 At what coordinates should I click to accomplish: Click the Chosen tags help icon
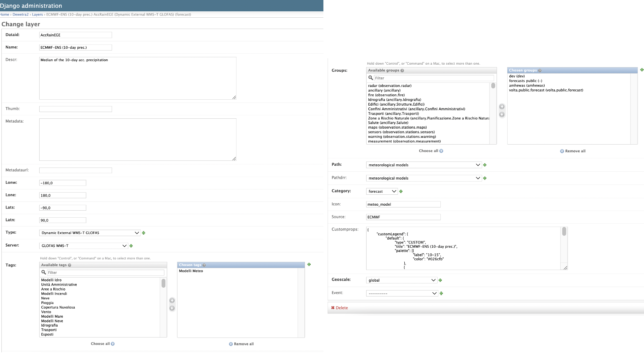coord(204,265)
